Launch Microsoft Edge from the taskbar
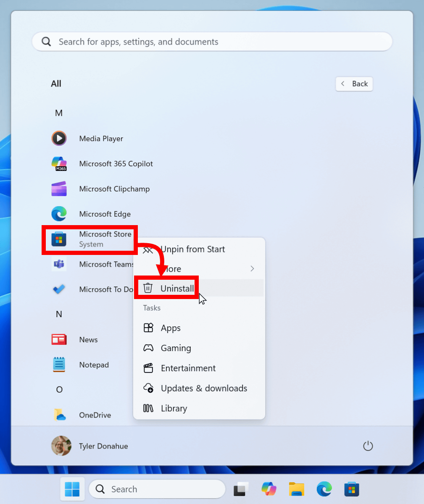Image resolution: width=424 pixels, height=504 pixels. [324, 489]
